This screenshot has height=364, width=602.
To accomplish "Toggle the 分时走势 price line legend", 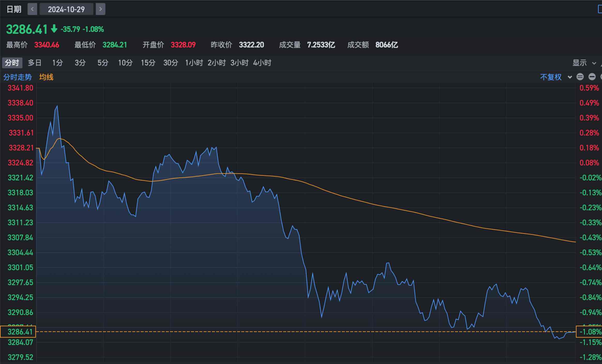I will click(x=17, y=77).
